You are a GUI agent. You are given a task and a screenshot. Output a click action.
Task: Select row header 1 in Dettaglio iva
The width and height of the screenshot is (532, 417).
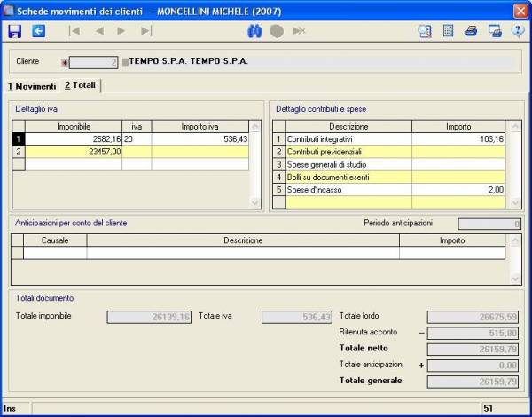[19, 139]
